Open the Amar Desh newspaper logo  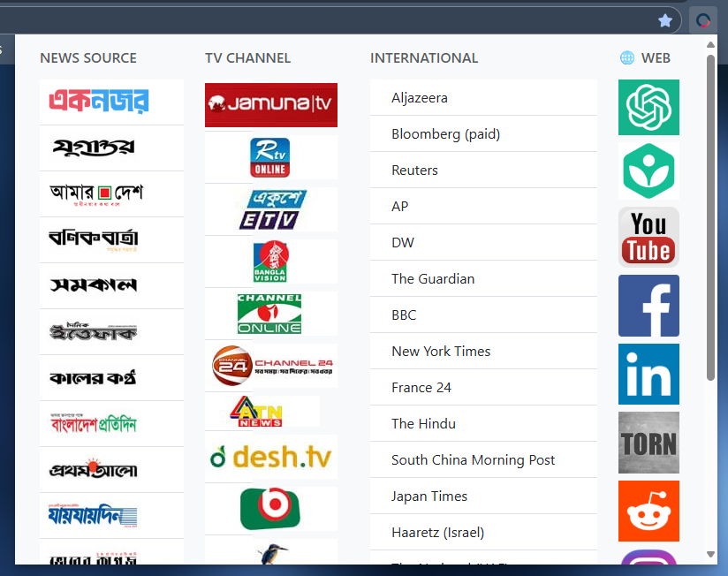pyautogui.click(x=96, y=193)
